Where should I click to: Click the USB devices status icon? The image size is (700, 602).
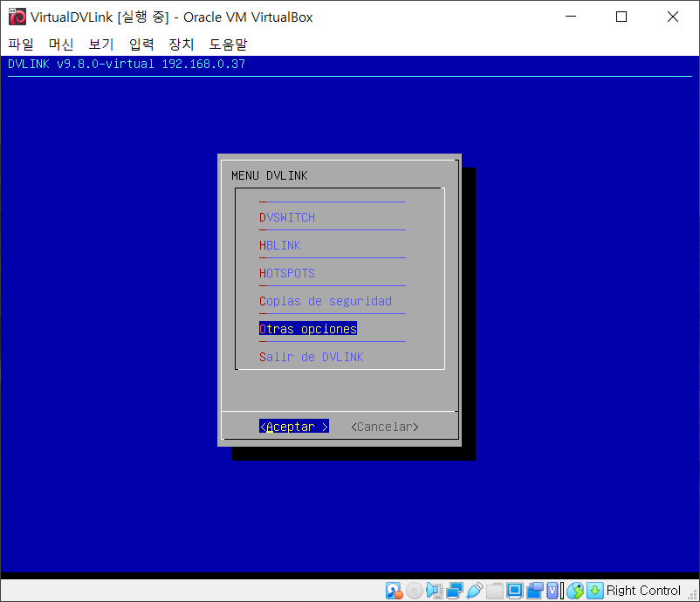tap(475, 591)
